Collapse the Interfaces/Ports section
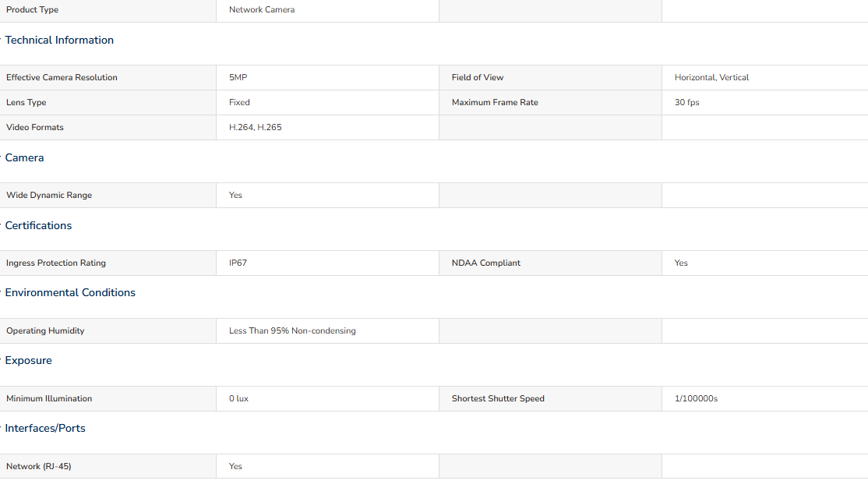The image size is (868, 484). (x=45, y=428)
